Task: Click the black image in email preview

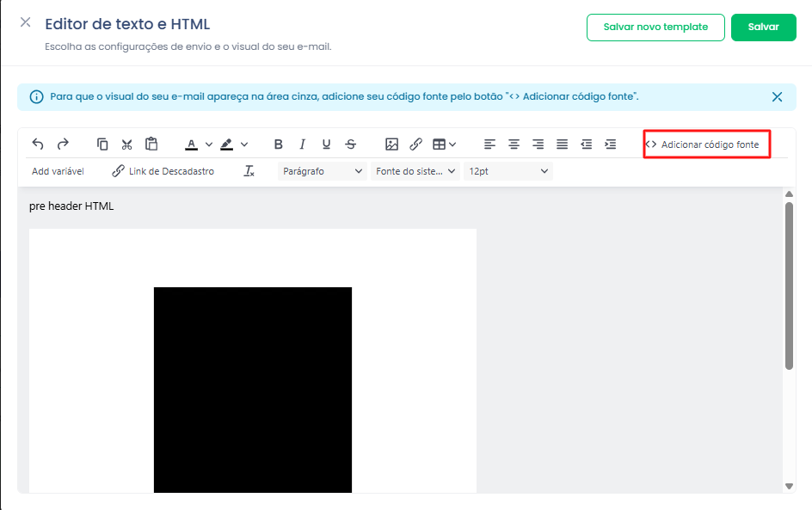Action: (x=253, y=390)
